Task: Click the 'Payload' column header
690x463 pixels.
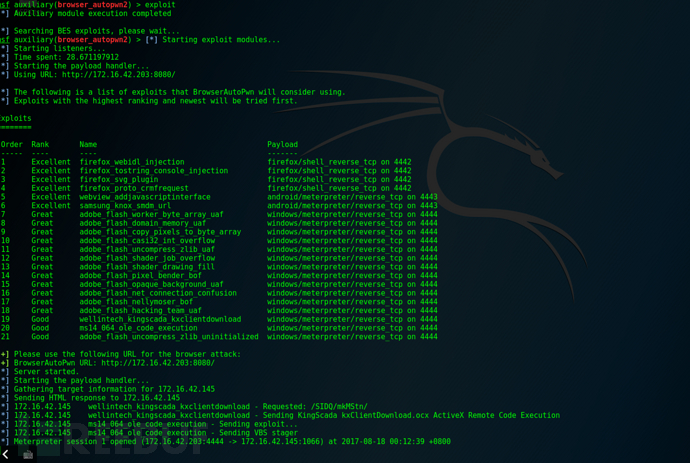Action: [x=283, y=144]
